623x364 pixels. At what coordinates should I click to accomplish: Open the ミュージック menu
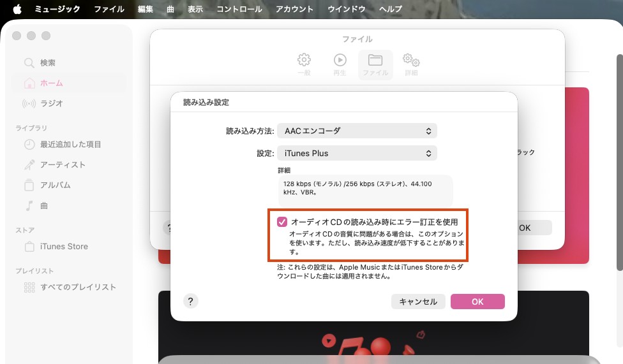(57, 9)
